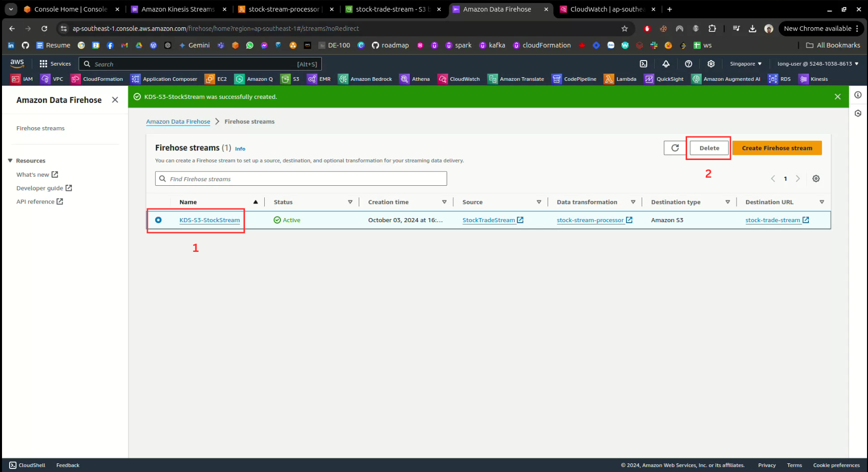Open the Singapore region dropdown
The width and height of the screenshot is (868, 472).
pyautogui.click(x=745, y=64)
